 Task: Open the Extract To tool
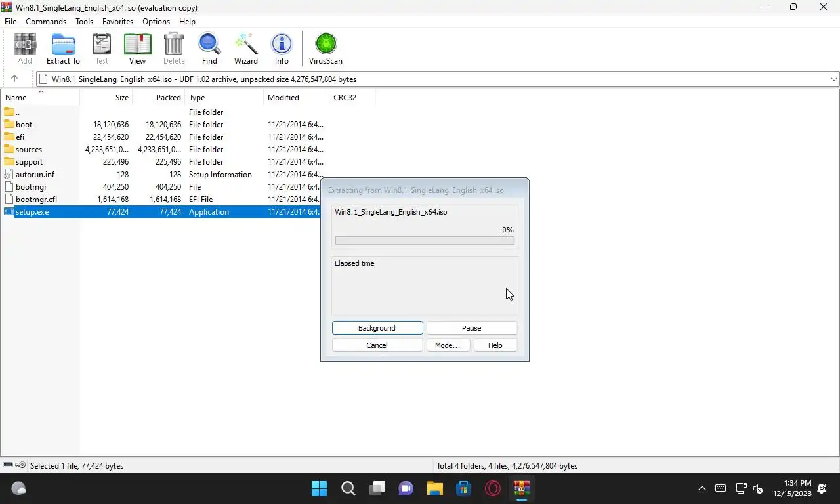[63, 49]
